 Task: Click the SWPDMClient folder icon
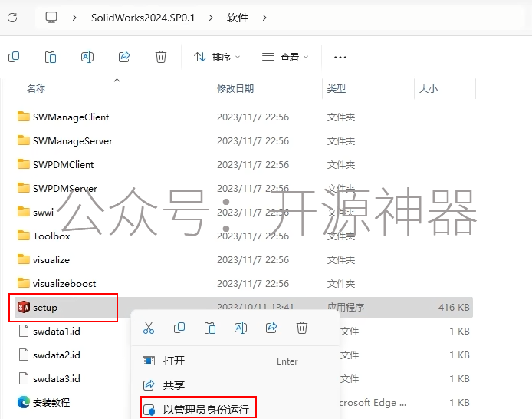(24, 164)
